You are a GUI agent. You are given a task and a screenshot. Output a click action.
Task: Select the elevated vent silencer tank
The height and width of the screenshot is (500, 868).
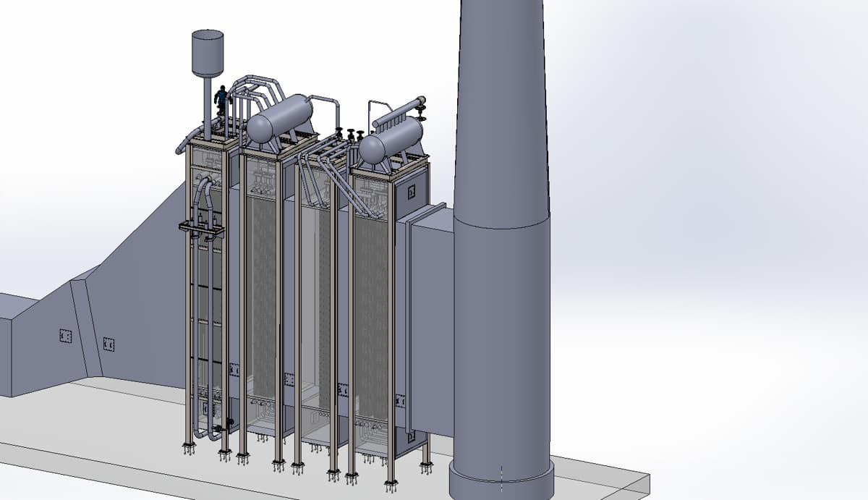coord(208,53)
